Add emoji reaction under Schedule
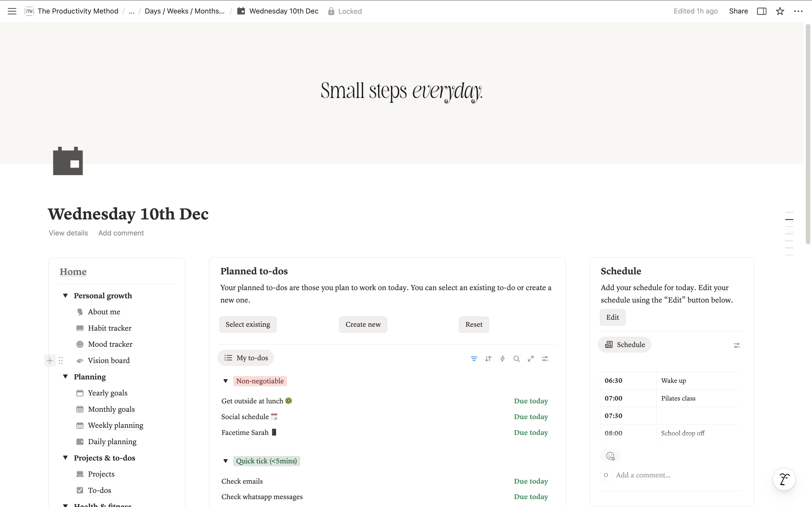Screen dimensions: 812x507 pos(610,456)
